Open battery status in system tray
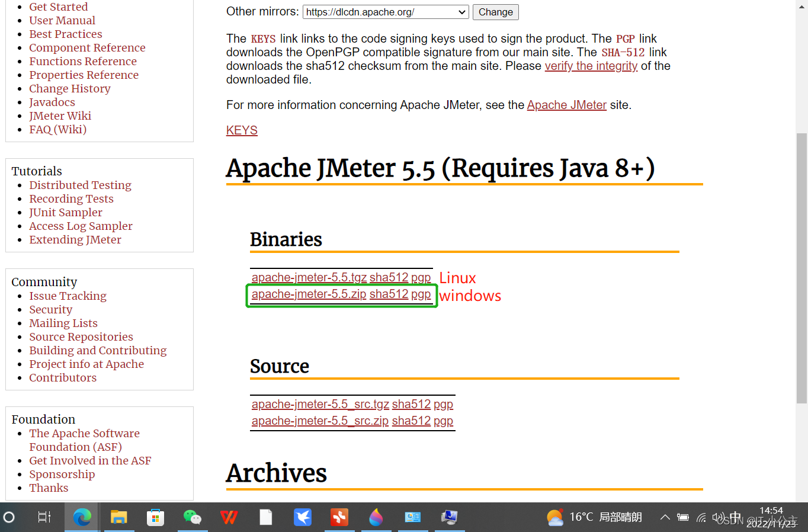Screen dimensions: 808x532 (x=683, y=517)
